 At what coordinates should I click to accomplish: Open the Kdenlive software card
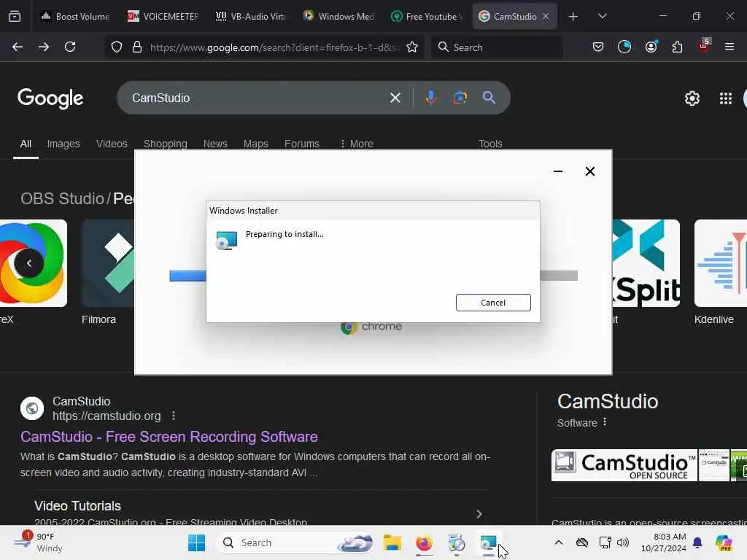(720, 272)
